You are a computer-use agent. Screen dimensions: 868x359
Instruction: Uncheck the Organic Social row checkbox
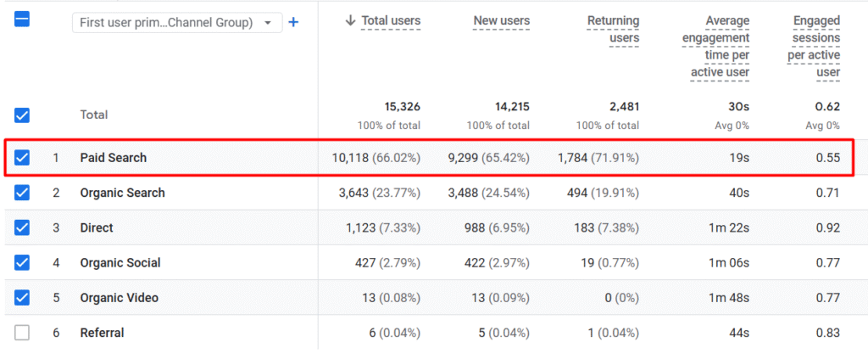[x=21, y=262]
